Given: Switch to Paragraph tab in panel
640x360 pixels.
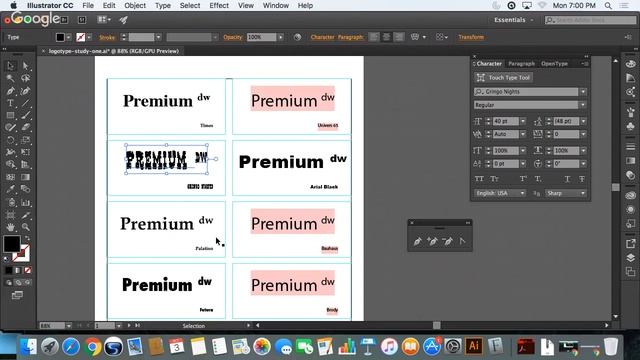Looking at the screenshot, I should tap(521, 64).
